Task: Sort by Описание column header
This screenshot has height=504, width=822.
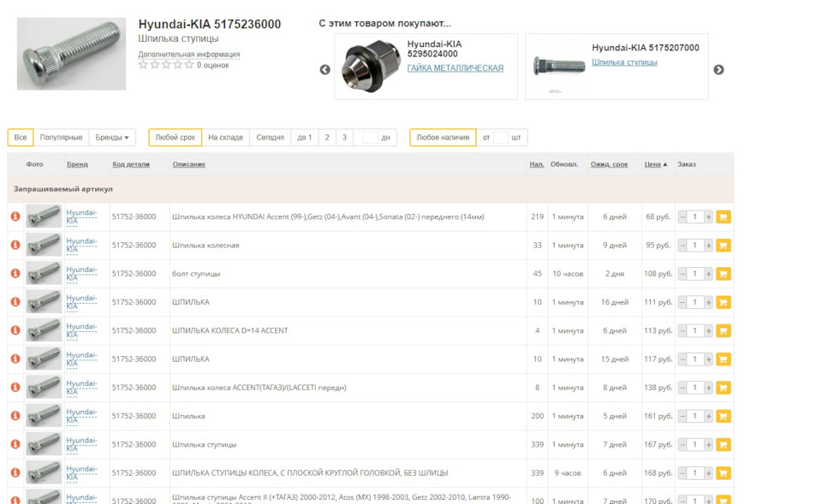Action: (188, 164)
